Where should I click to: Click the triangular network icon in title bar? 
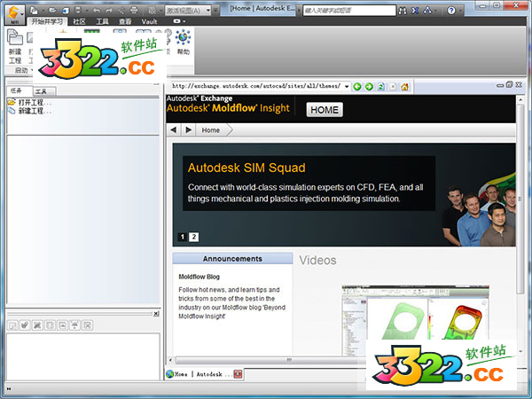point(427,11)
